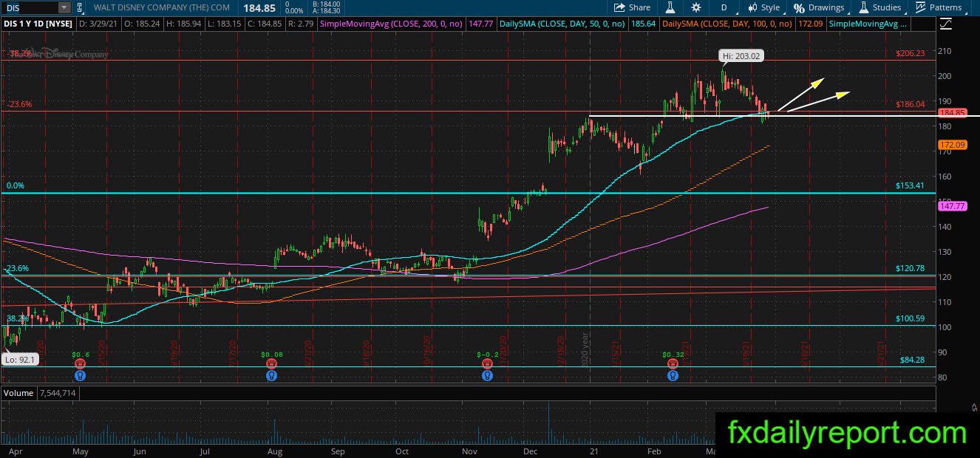The width and height of the screenshot is (980, 458).
Task: Click the blue lightbulb event icon in August
Action: 272,375
